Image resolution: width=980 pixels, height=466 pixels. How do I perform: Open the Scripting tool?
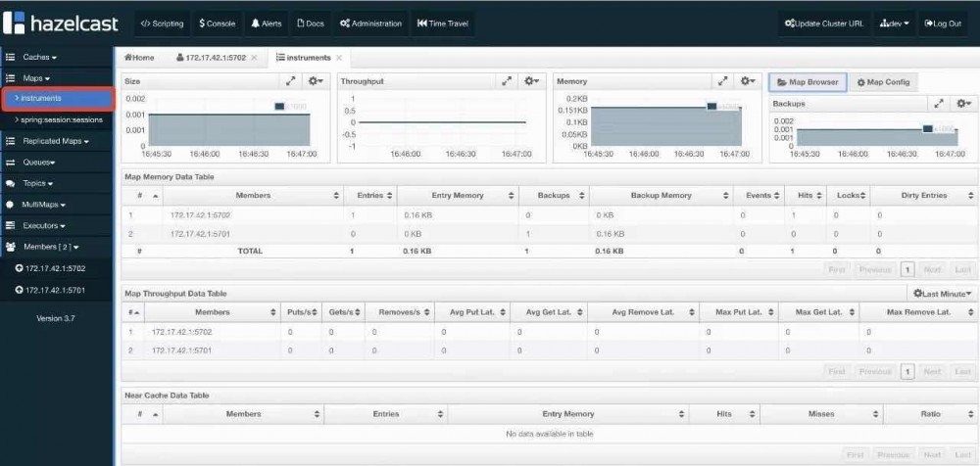tap(162, 23)
